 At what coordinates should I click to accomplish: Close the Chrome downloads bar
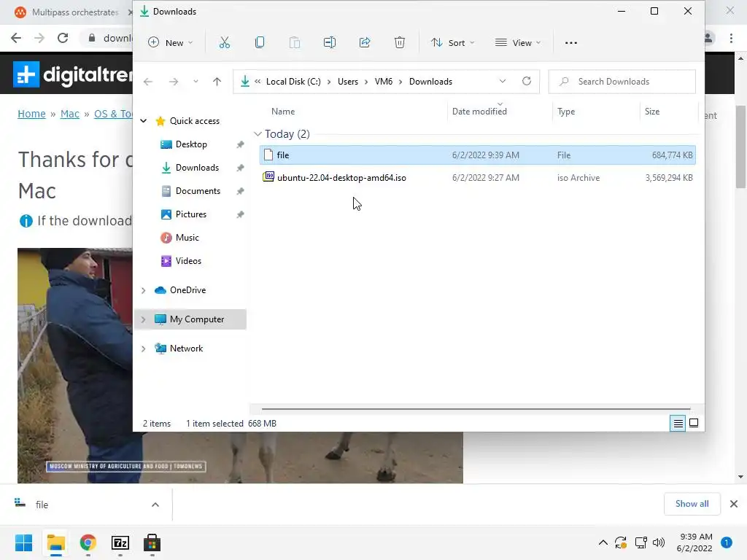[734, 504]
